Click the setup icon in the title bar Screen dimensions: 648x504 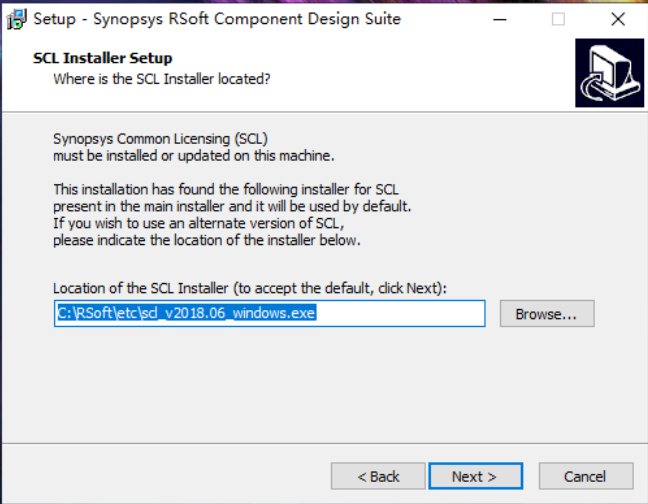click(x=17, y=19)
